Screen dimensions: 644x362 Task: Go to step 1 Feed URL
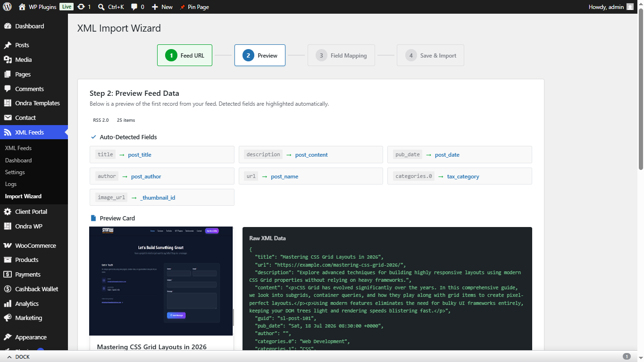[x=184, y=55]
